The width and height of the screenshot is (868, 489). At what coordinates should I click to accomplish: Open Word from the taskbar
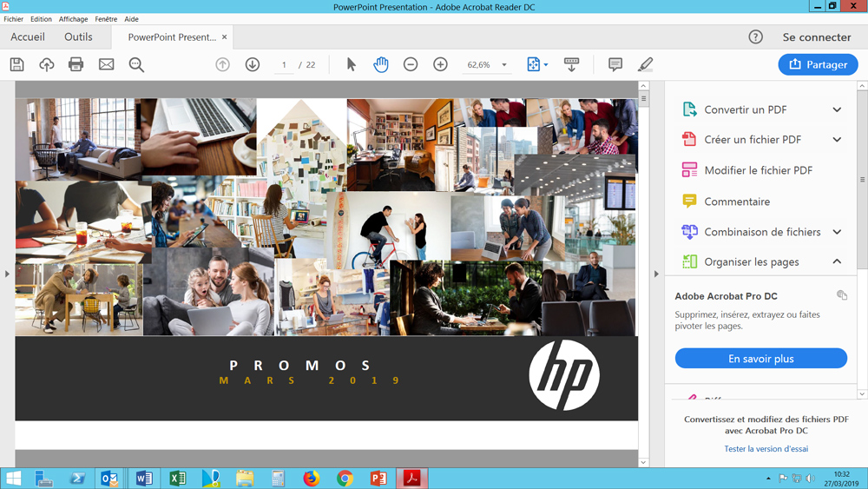[x=144, y=479]
